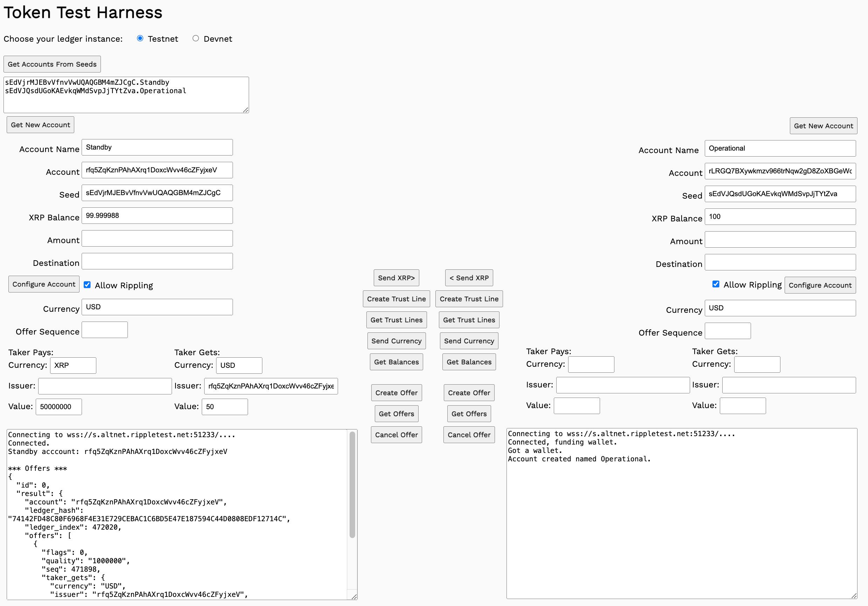Click left Send Currency button
Image resolution: width=868 pixels, height=606 pixels.
(396, 340)
